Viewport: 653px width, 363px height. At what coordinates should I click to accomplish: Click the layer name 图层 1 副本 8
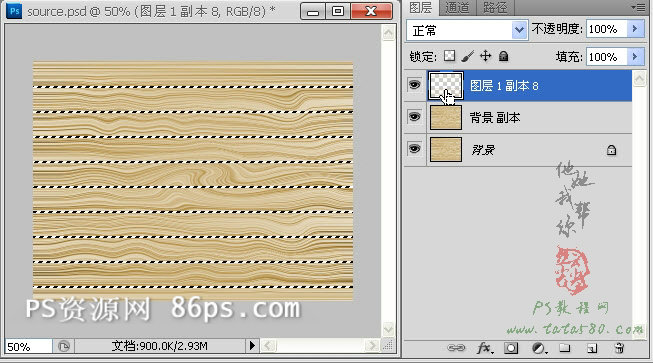[x=504, y=86]
